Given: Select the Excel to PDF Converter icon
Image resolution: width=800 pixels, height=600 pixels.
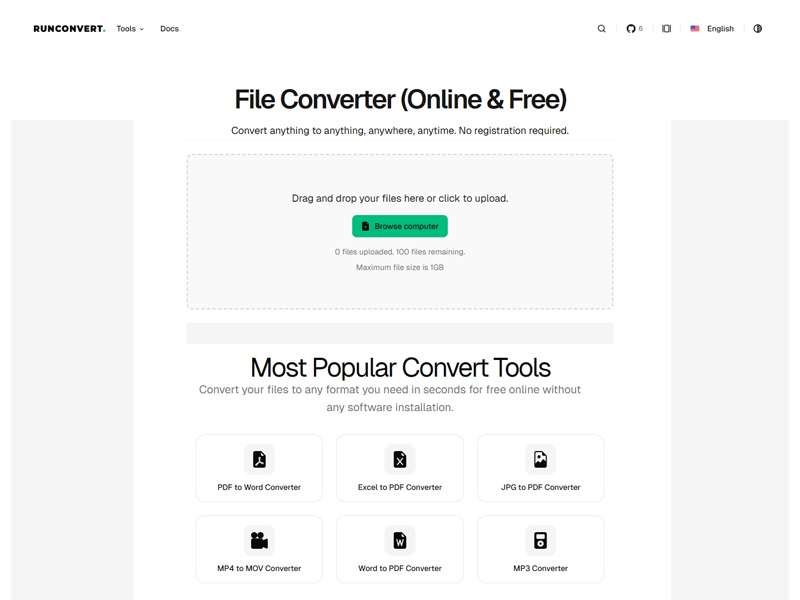Looking at the screenshot, I should point(400,458).
